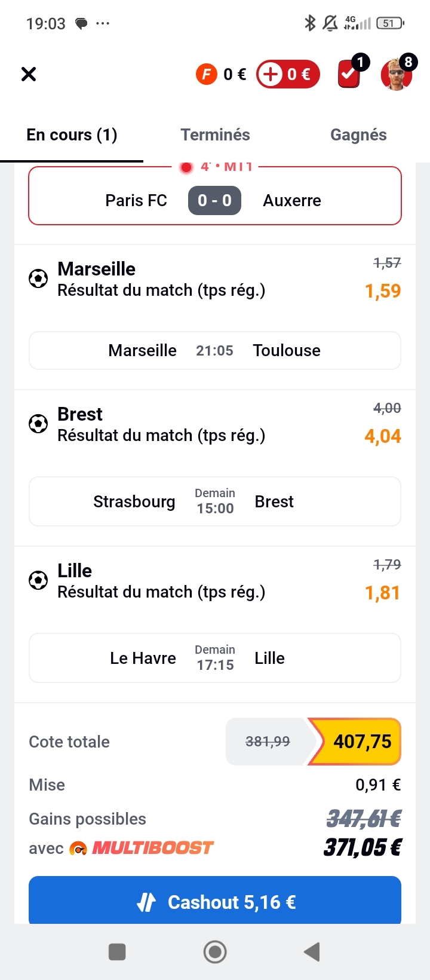Switch to the Gagnés tab
This screenshot has height=980, width=430.
358,135
